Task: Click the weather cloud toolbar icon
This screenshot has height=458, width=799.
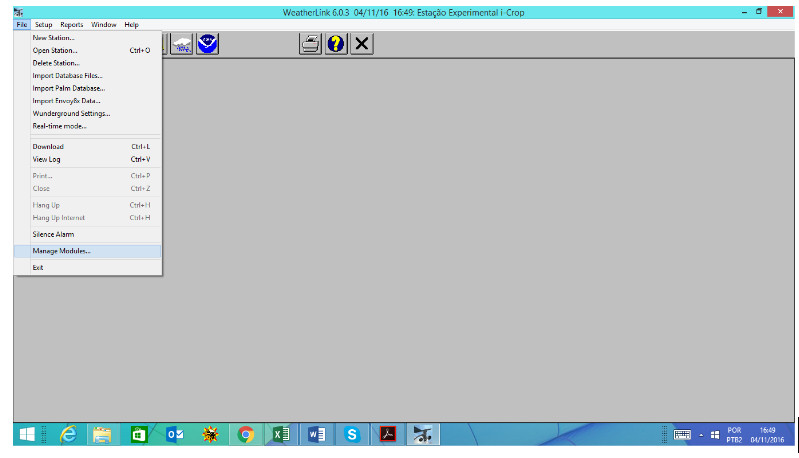Action: [181, 44]
